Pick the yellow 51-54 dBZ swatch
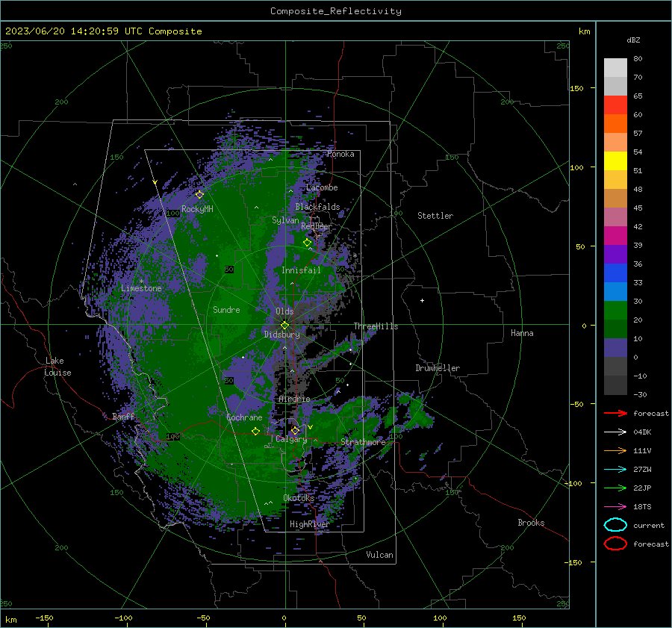The image size is (672, 628). click(x=615, y=161)
